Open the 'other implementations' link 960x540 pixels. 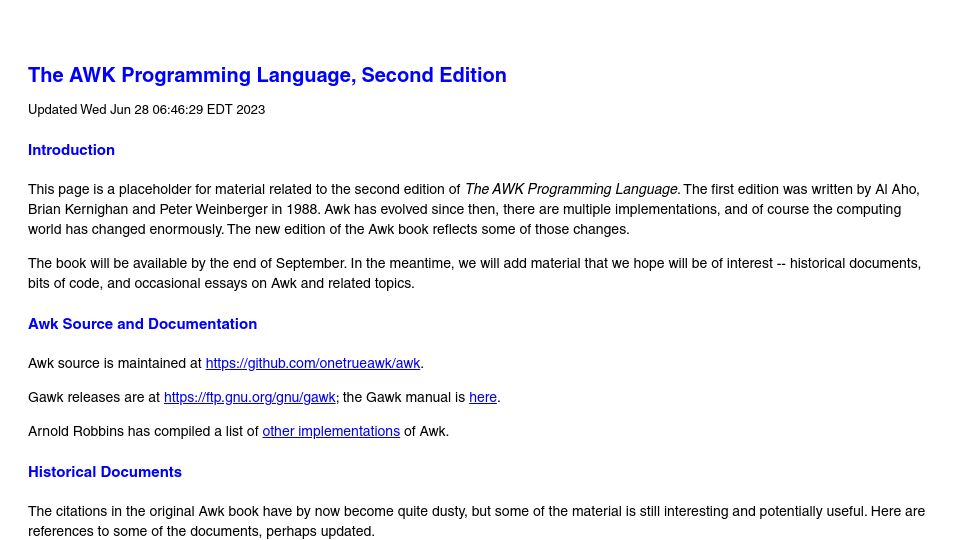pos(331,431)
